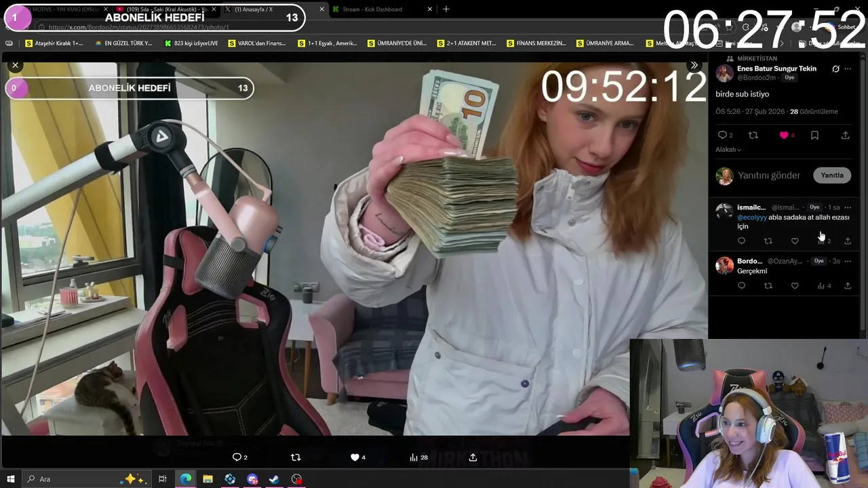Close the photo viewer with the X icon

click(15, 65)
